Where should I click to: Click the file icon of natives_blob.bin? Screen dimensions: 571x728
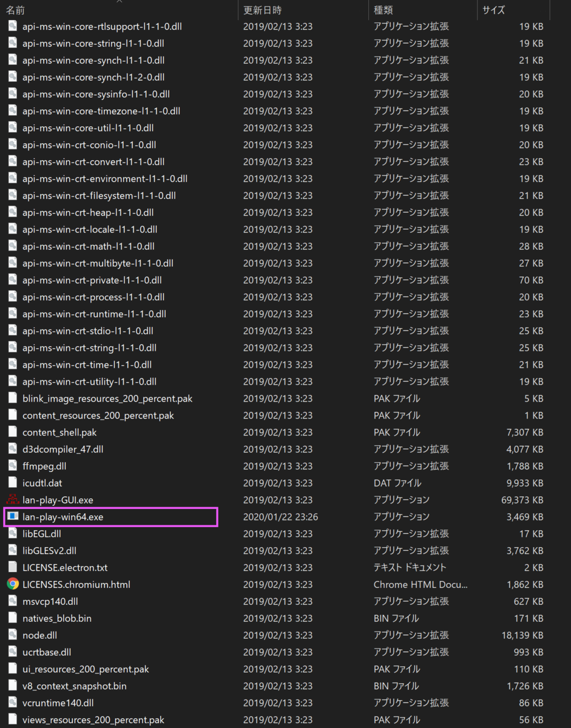click(13, 618)
